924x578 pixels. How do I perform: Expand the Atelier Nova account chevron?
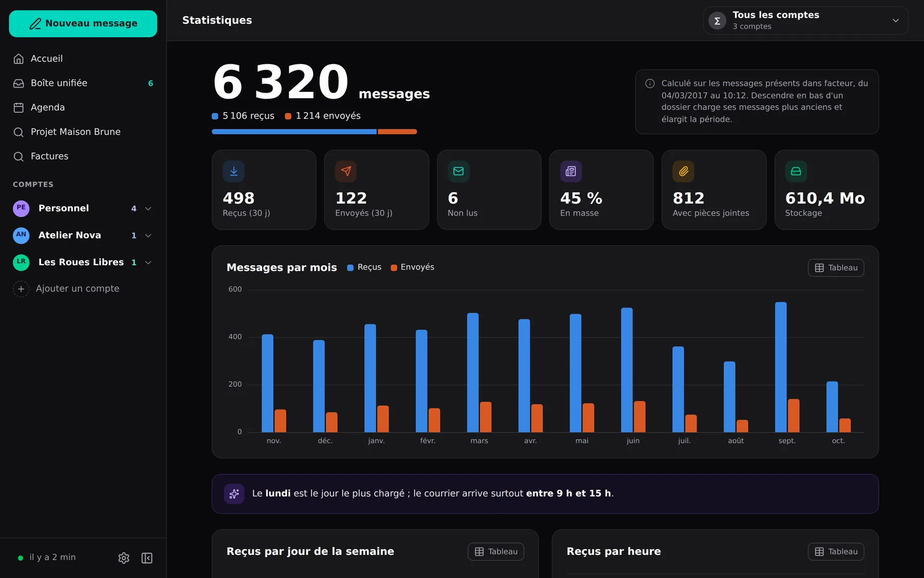coord(148,235)
